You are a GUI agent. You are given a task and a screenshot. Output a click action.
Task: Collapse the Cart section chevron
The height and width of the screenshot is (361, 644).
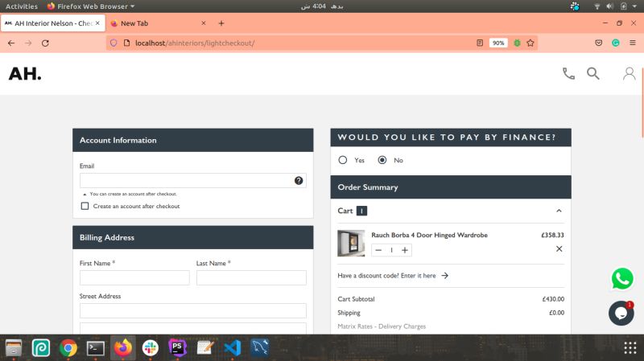(559, 211)
